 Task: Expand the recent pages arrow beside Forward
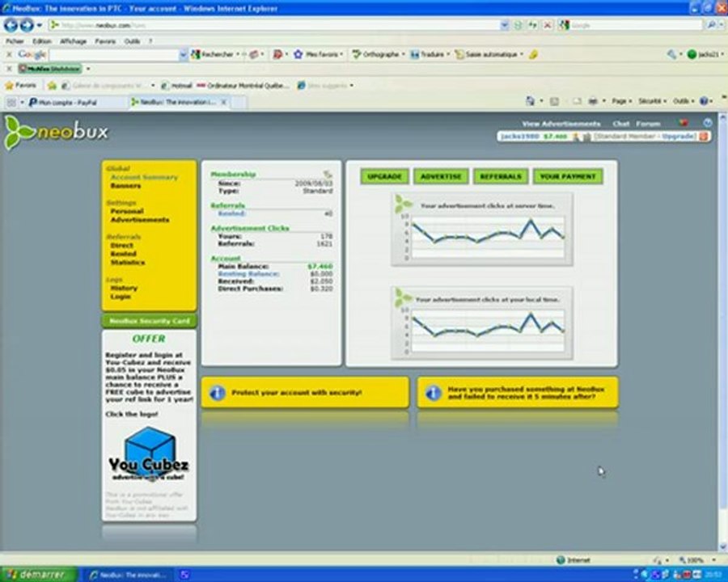(40, 25)
